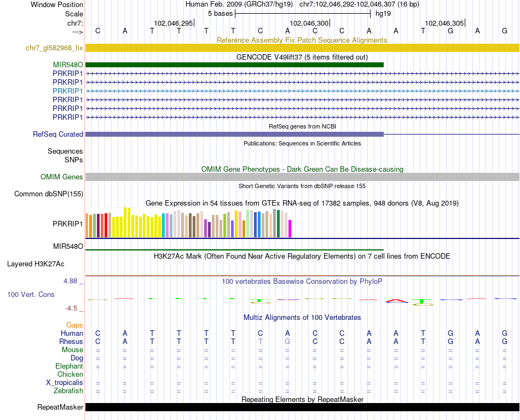Open Short Genetic Variants from dbSNP title
The width and height of the screenshot is (520, 420).
(302, 186)
